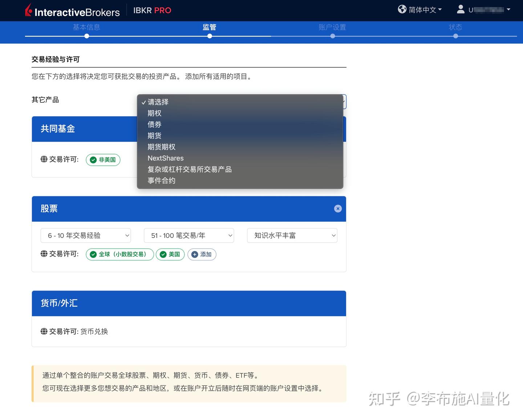Click the user profile icon in top bar
The image size is (523, 420).
pos(461,9)
